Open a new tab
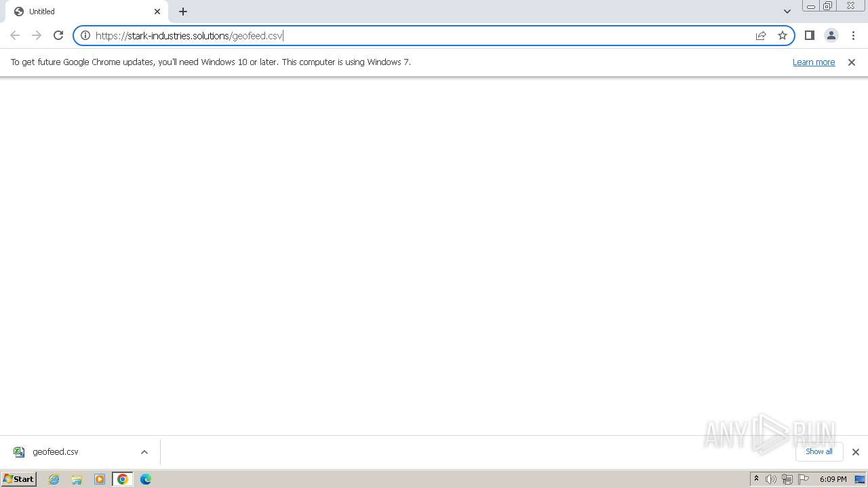868x488 pixels. pyautogui.click(x=183, y=12)
